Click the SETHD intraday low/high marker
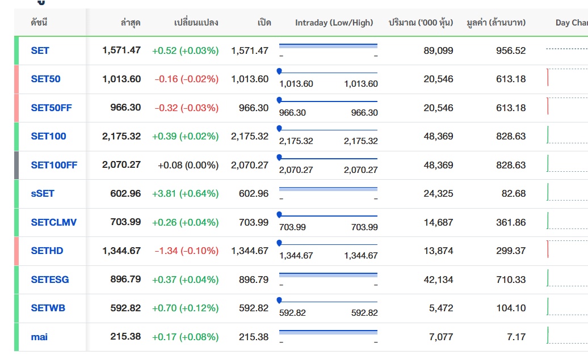 279,243
